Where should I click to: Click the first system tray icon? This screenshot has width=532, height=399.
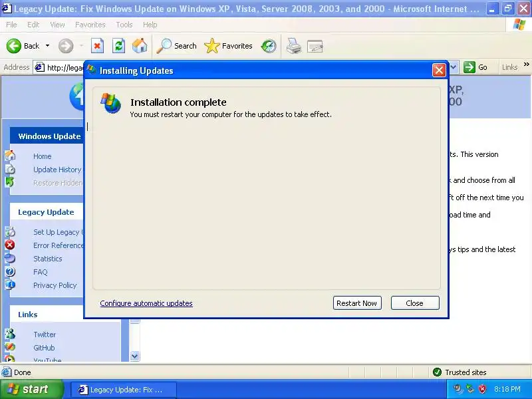[458, 389]
